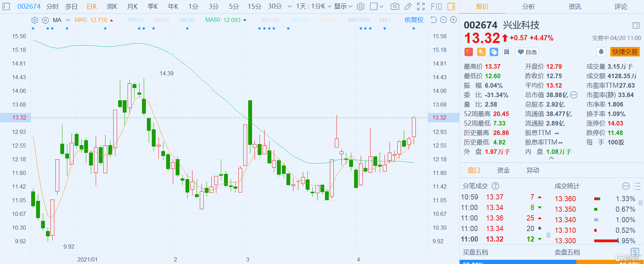Switch to 资讯 tab
644x264 pixels.
pyautogui.click(x=575, y=7)
